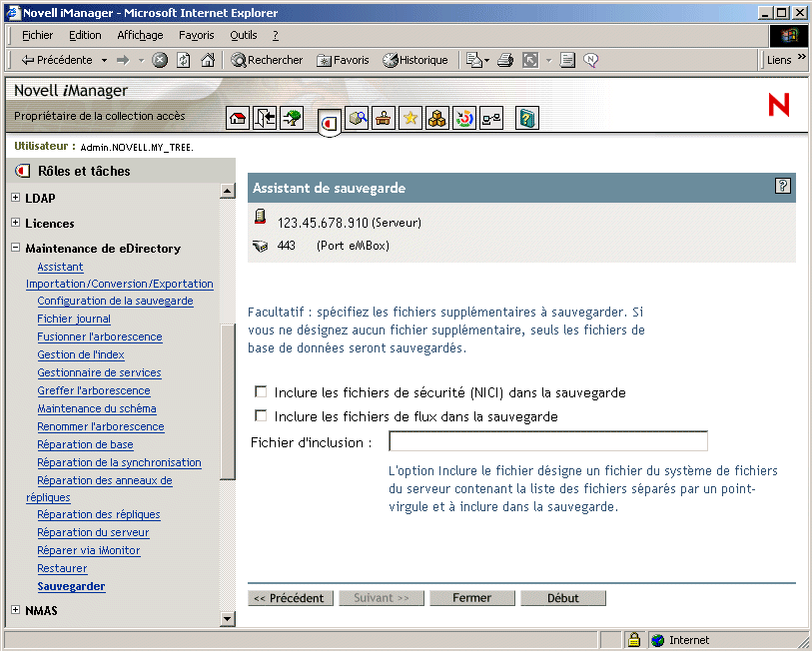Click the Messenger speech bubble icon
The height and width of the screenshot is (651, 812).
pos(591,60)
